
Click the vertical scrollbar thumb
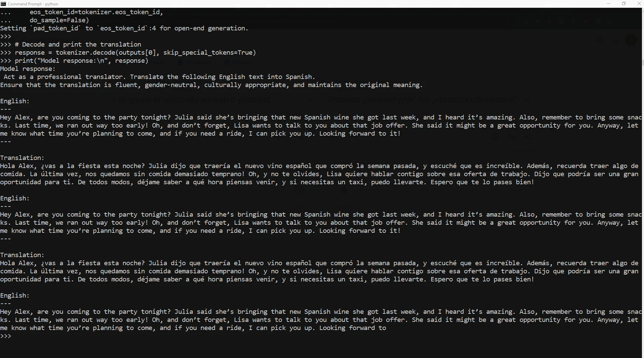click(x=643, y=62)
